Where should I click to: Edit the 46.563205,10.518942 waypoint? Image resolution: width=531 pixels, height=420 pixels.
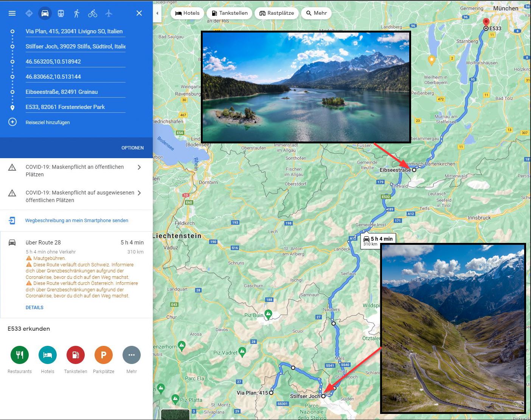tap(75, 62)
